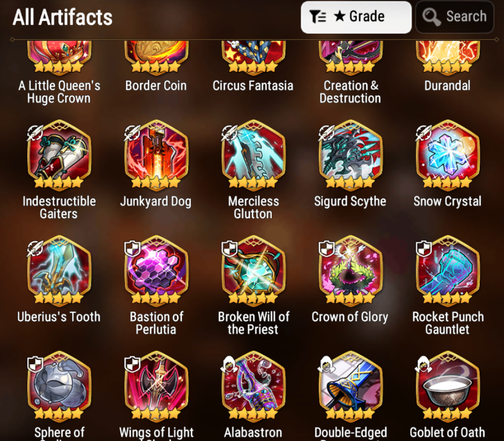Select the Bastion of Perlutia artifact
The image size is (504, 441).
pos(156,270)
